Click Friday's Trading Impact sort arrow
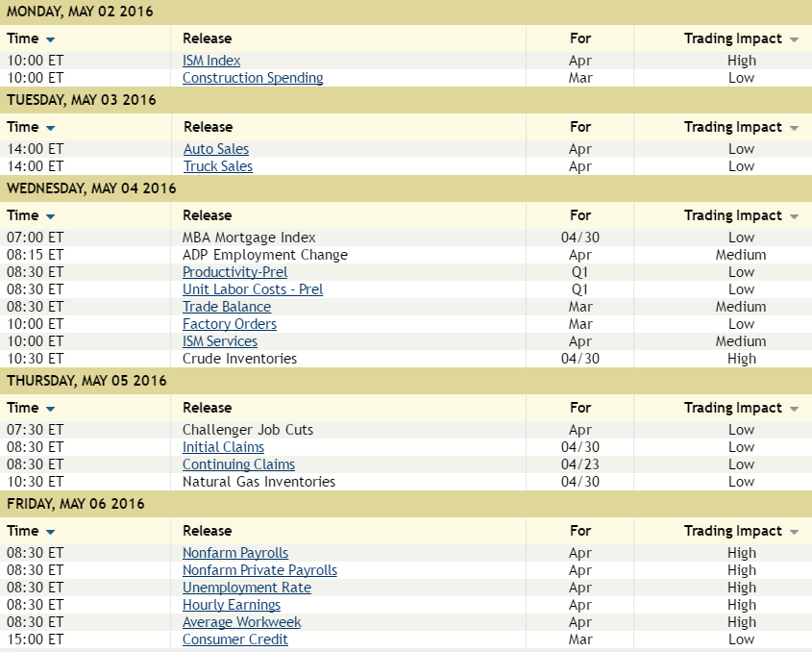 click(x=794, y=532)
